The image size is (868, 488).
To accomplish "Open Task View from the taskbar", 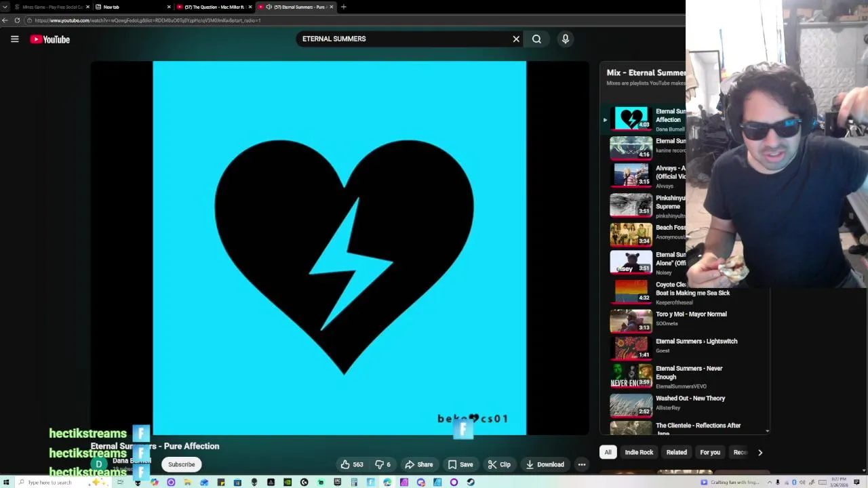I will point(120,483).
